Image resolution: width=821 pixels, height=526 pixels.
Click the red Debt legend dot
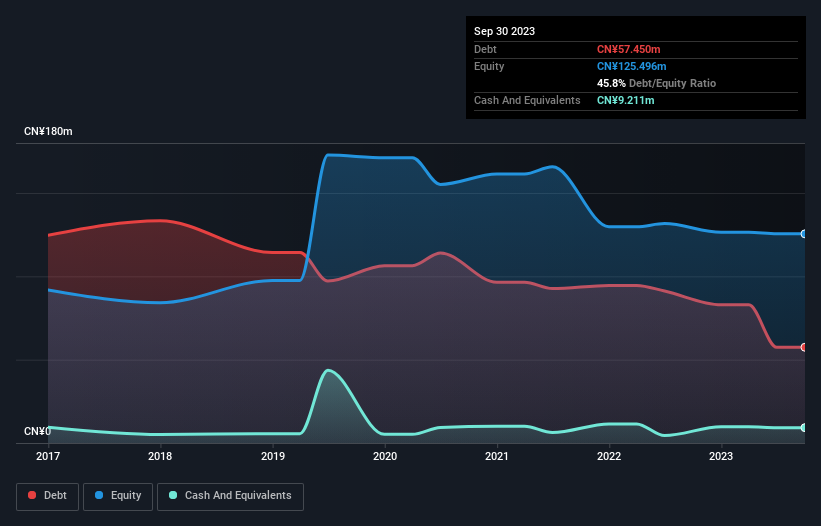click(x=32, y=495)
